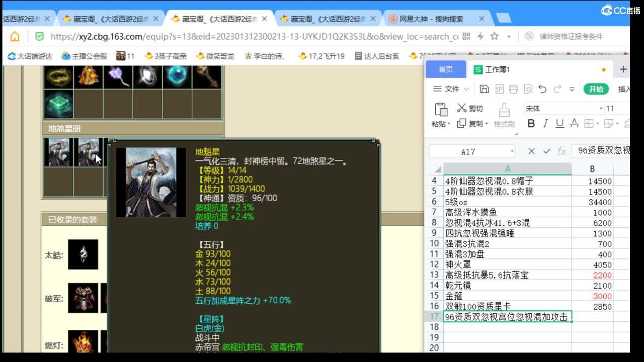Toggle bold formatting in WPS
The image size is (644, 362).
pyautogui.click(x=531, y=124)
